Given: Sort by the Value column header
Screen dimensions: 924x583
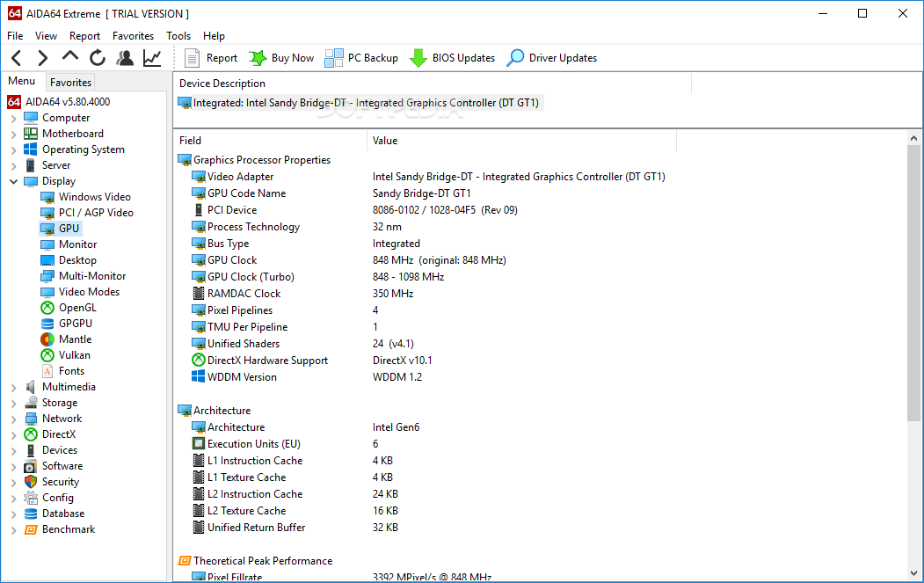Looking at the screenshot, I should [x=521, y=141].
